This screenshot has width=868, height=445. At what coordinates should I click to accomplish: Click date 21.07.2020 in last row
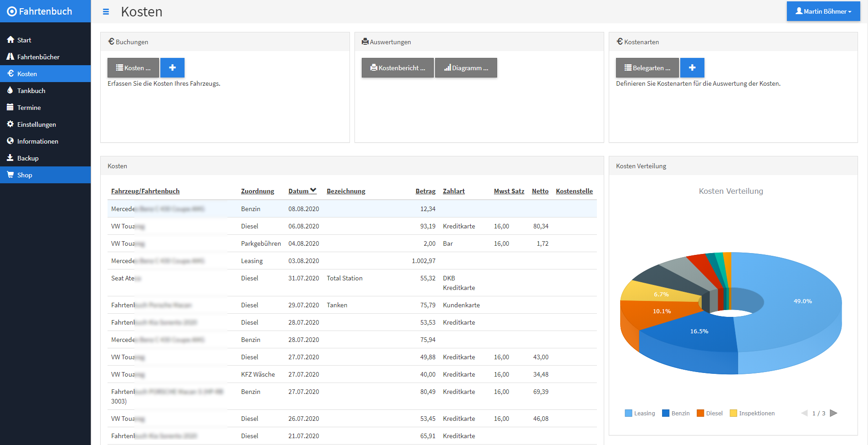coord(303,436)
